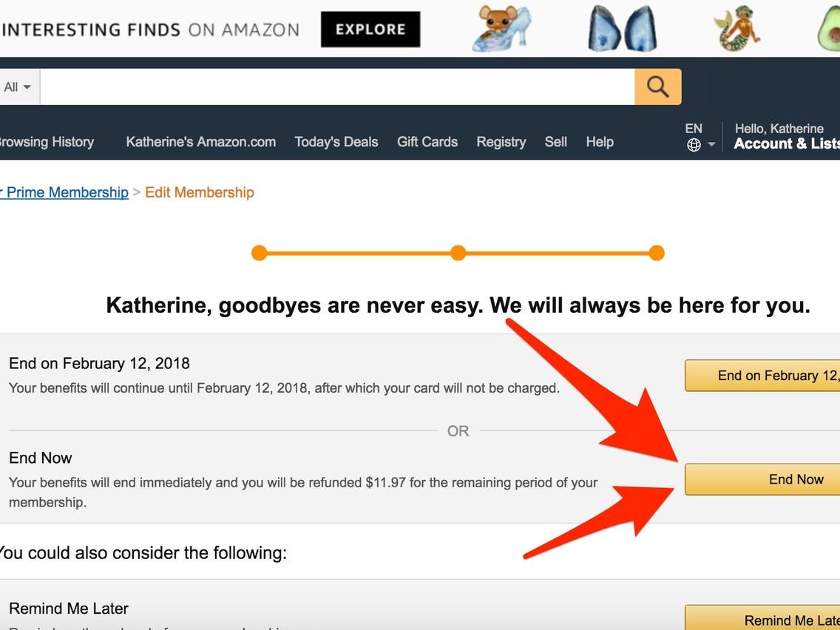Screen dimensions: 840x630
Task: Open Gift Cards from the nav menu
Action: (x=427, y=141)
